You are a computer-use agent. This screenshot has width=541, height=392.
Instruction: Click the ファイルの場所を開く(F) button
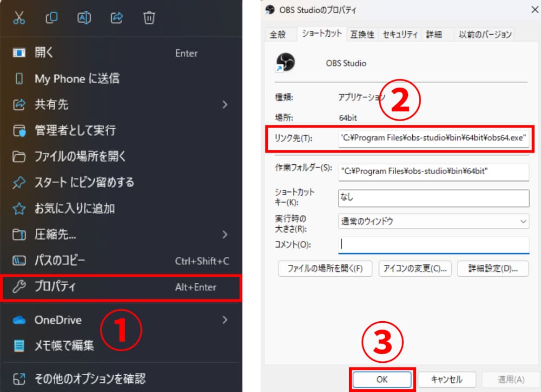[325, 269]
